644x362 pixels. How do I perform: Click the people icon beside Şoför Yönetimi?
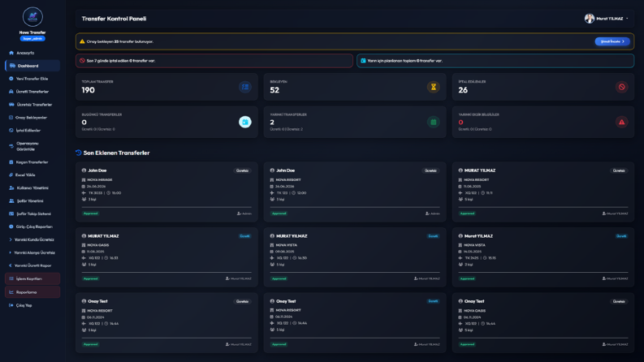tap(11, 201)
